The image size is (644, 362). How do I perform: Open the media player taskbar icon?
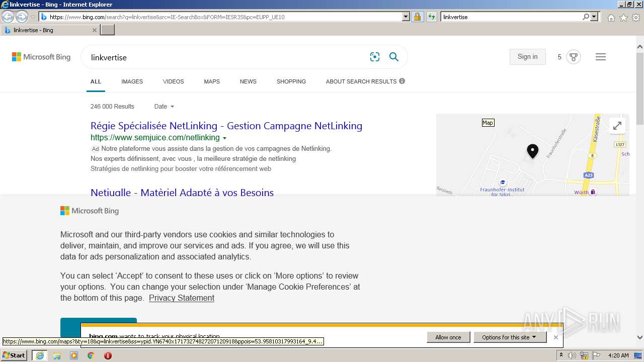pyautogui.click(x=74, y=355)
